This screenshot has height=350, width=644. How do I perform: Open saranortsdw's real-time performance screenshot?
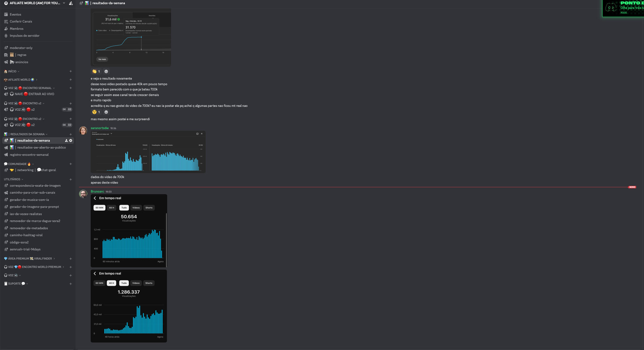pos(148,152)
